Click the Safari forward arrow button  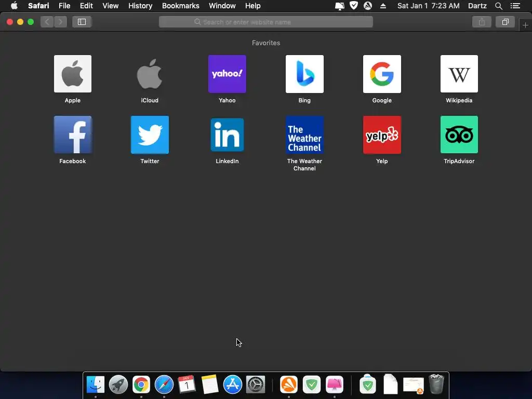tap(60, 22)
